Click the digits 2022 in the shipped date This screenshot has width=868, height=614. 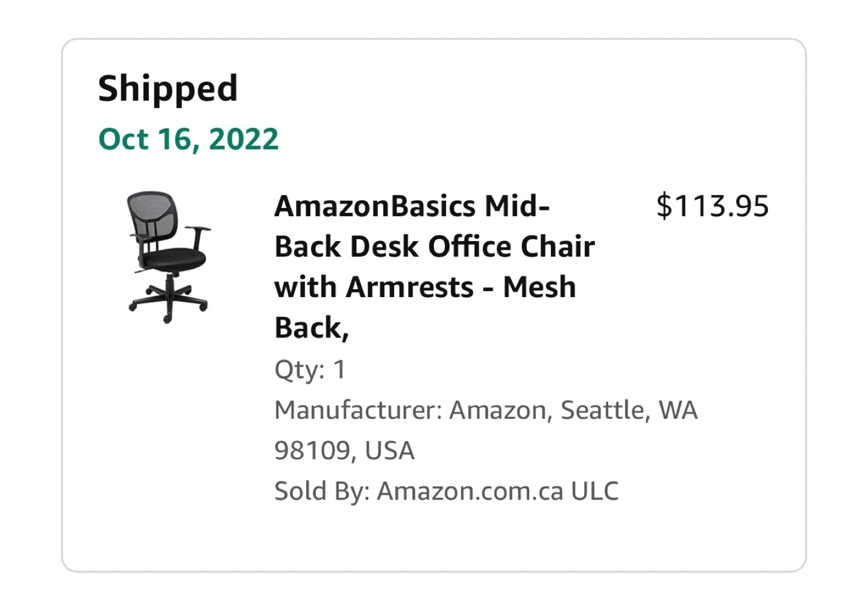[244, 139]
